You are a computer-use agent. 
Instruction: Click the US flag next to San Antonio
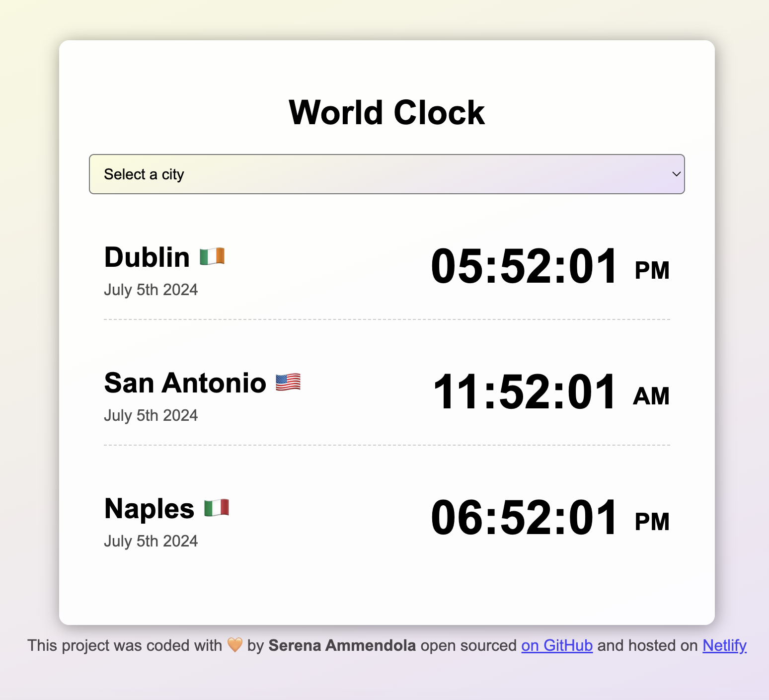(x=288, y=383)
